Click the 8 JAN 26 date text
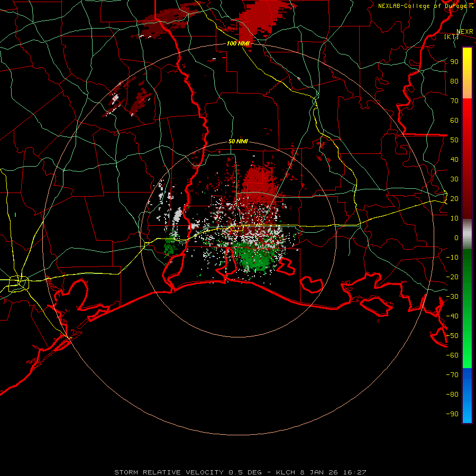 319,472
